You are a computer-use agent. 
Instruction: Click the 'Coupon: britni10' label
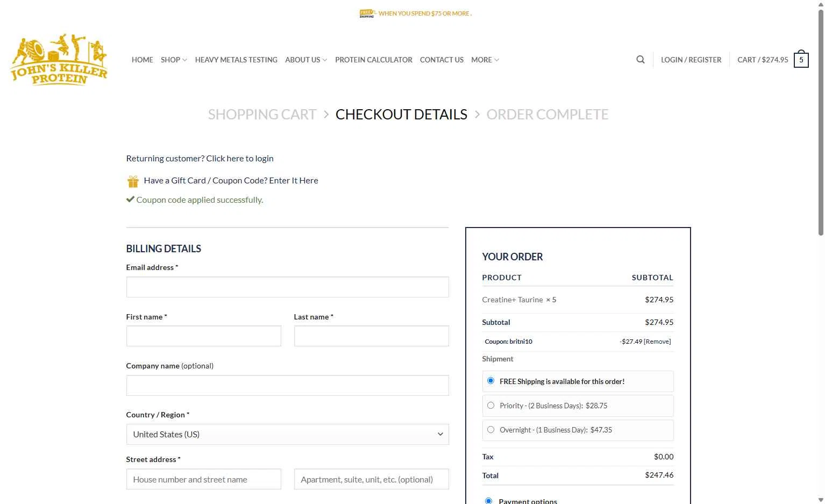point(508,342)
